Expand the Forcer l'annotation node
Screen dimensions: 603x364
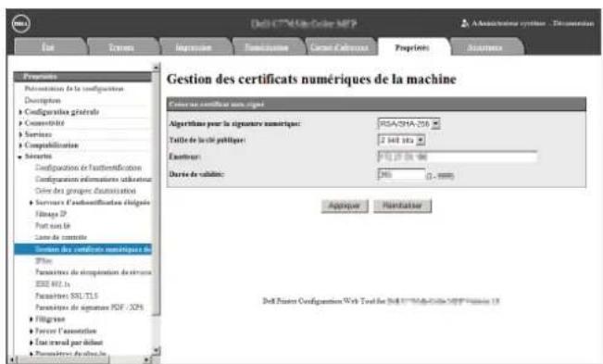(x=31, y=331)
